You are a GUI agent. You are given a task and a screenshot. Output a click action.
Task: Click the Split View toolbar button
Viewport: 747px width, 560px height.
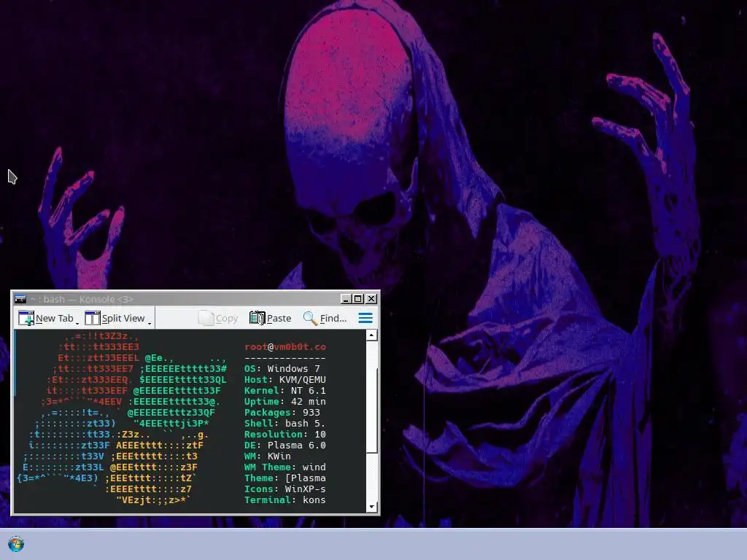pos(115,318)
